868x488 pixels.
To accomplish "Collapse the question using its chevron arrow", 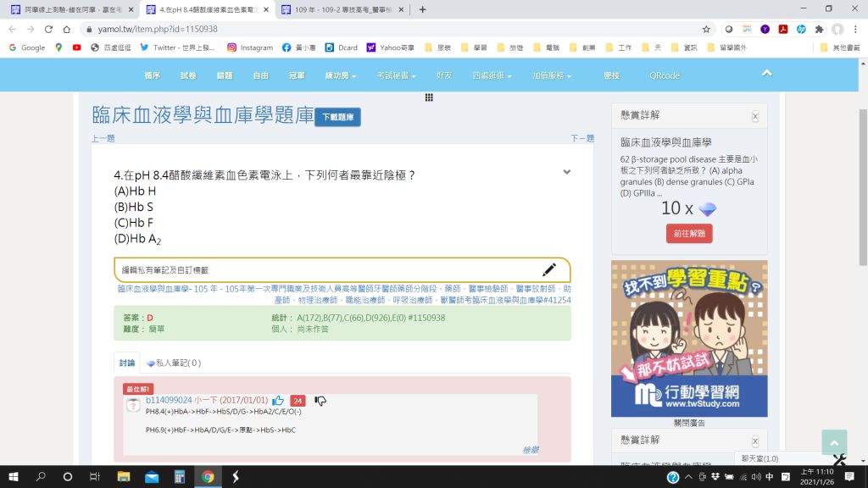I will (x=566, y=170).
